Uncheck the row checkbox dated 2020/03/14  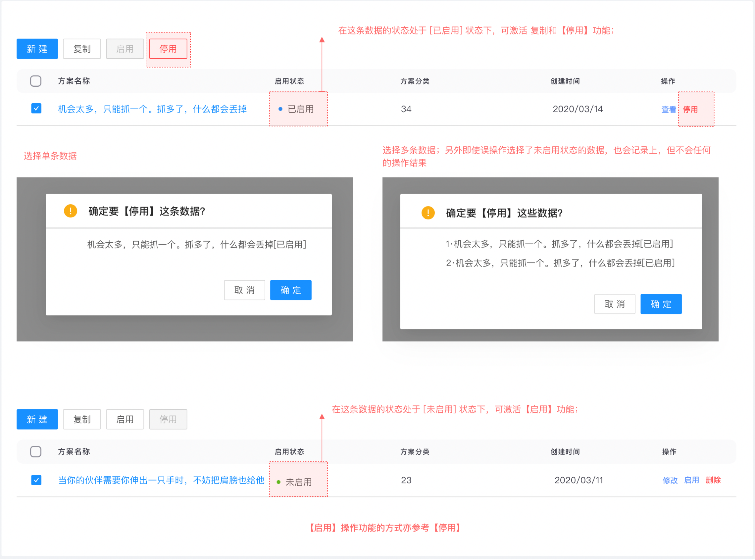[36, 109]
